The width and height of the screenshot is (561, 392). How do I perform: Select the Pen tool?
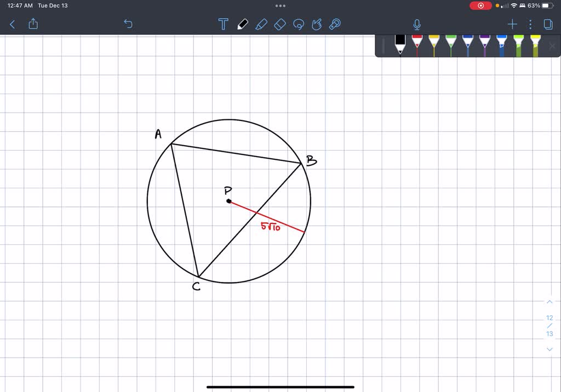point(243,24)
